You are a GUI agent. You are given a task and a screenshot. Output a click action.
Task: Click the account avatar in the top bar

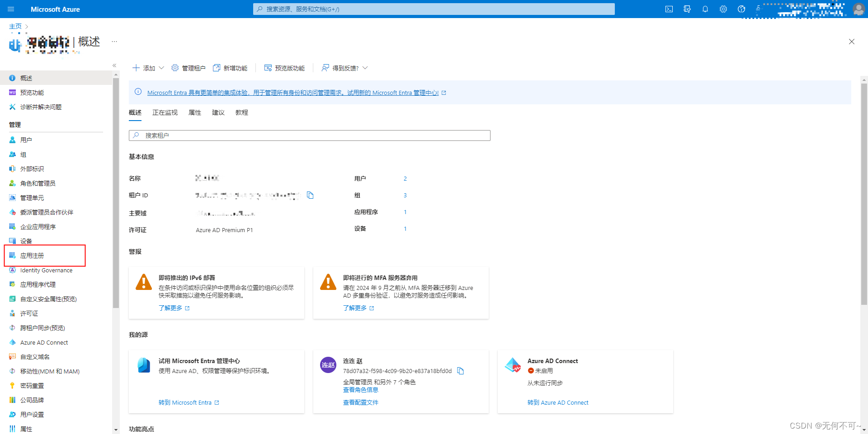click(859, 9)
